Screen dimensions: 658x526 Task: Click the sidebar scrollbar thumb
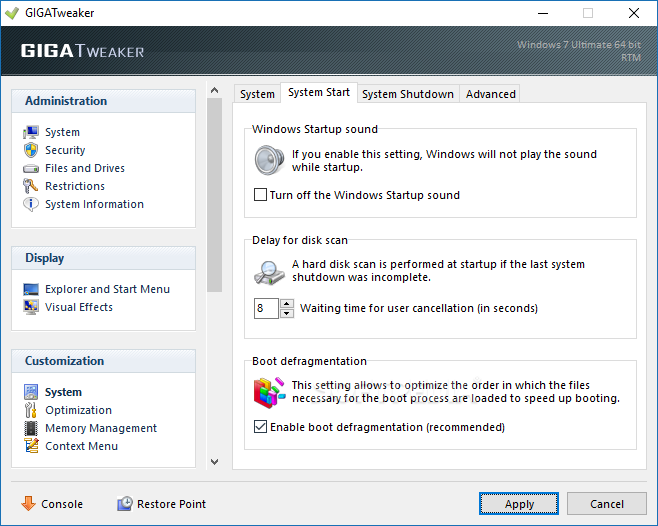click(x=214, y=195)
